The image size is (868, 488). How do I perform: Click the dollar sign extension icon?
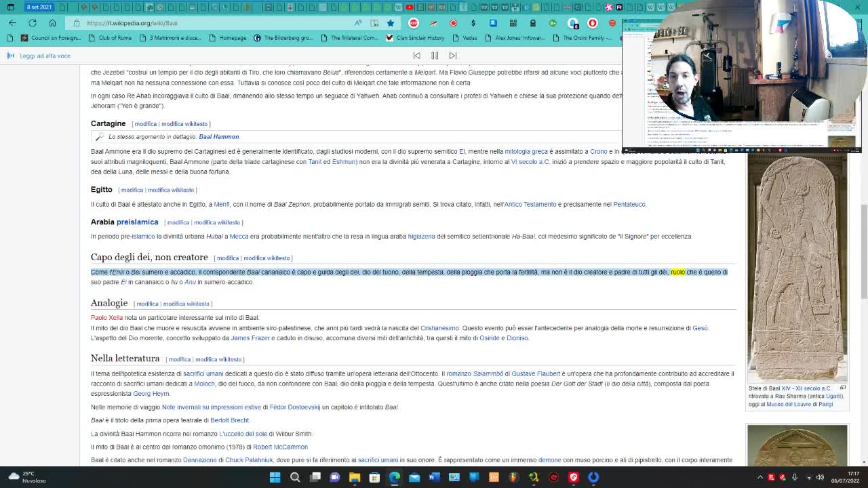pyautogui.click(x=473, y=23)
